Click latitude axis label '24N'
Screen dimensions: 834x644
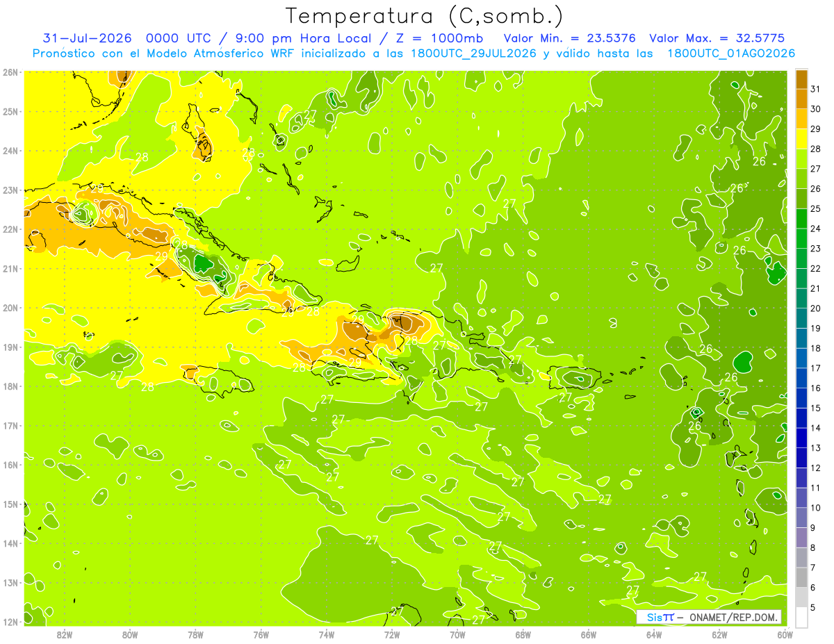(10, 151)
